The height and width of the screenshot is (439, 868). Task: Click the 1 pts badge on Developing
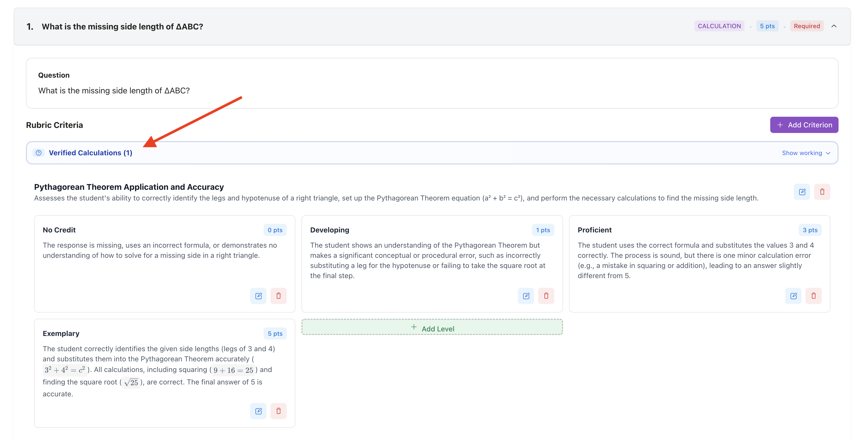click(543, 230)
